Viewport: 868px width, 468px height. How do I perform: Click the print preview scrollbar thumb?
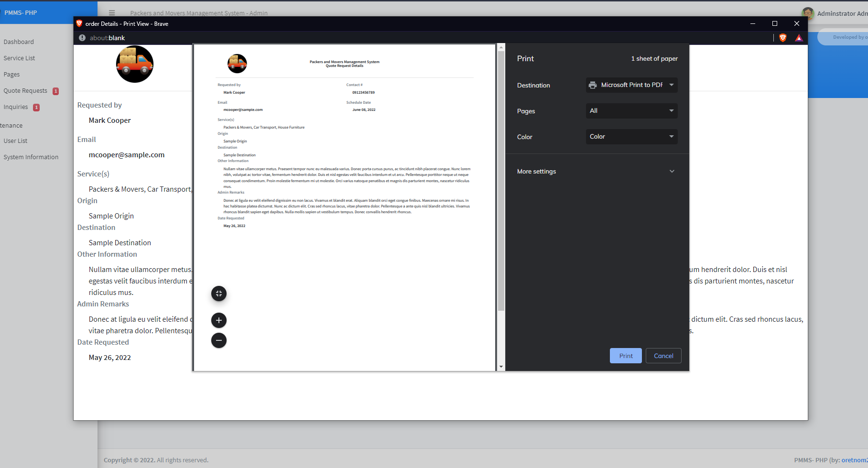click(x=501, y=181)
